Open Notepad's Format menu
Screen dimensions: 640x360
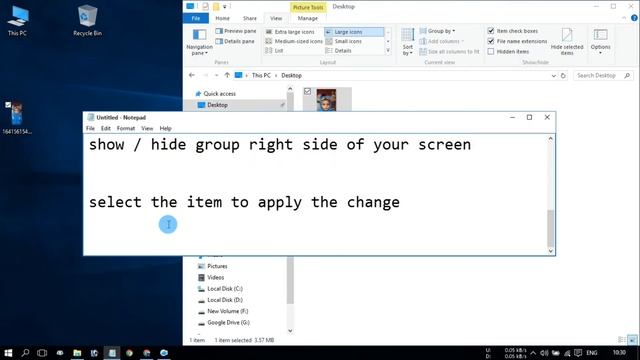coord(126,128)
